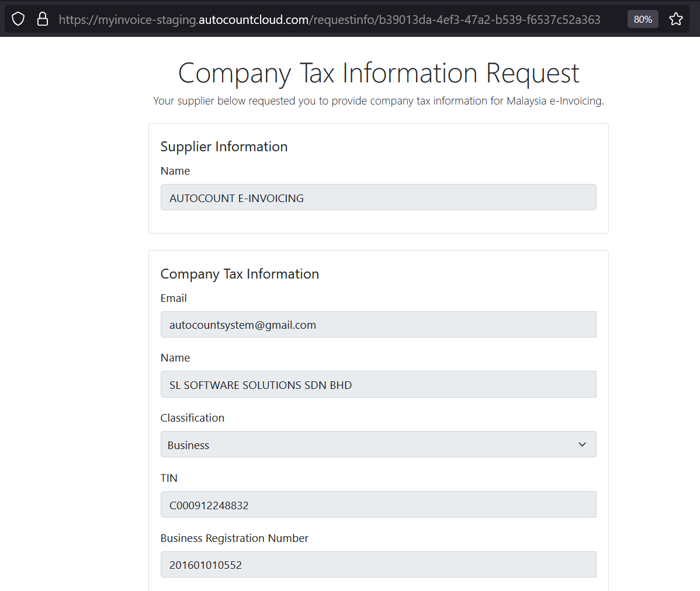The height and width of the screenshot is (591, 700).
Task: Click the Email field with autocountsystem@gmail.com
Action: tap(378, 325)
